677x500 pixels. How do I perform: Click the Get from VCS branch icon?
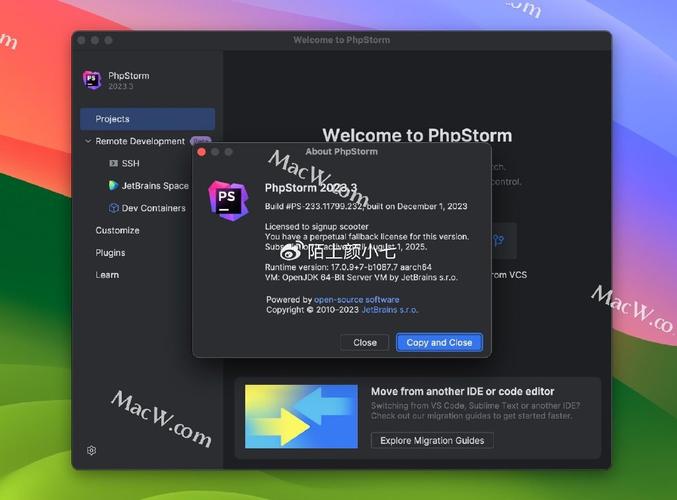(499, 240)
